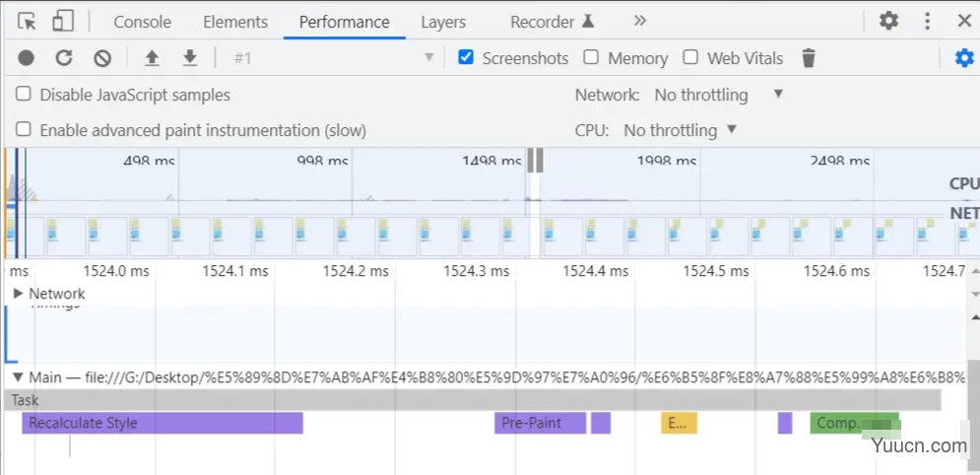Switch to the Elements tab
This screenshot has width=980, height=475.
pyautogui.click(x=235, y=22)
